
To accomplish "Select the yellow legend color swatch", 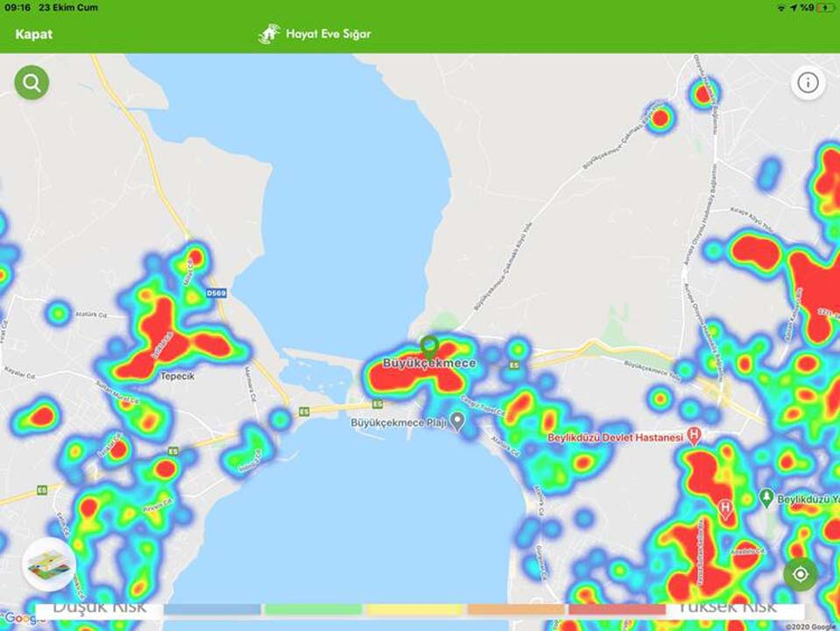I will (414, 610).
